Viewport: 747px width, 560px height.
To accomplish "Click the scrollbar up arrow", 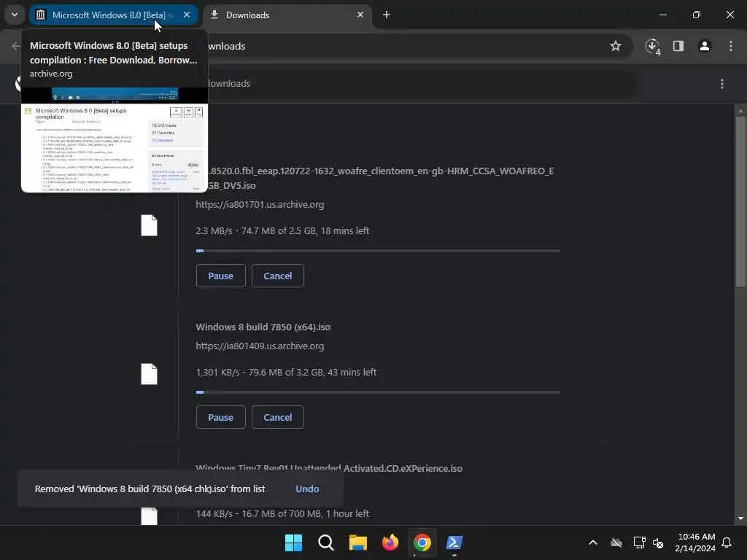I will coord(740,111).
